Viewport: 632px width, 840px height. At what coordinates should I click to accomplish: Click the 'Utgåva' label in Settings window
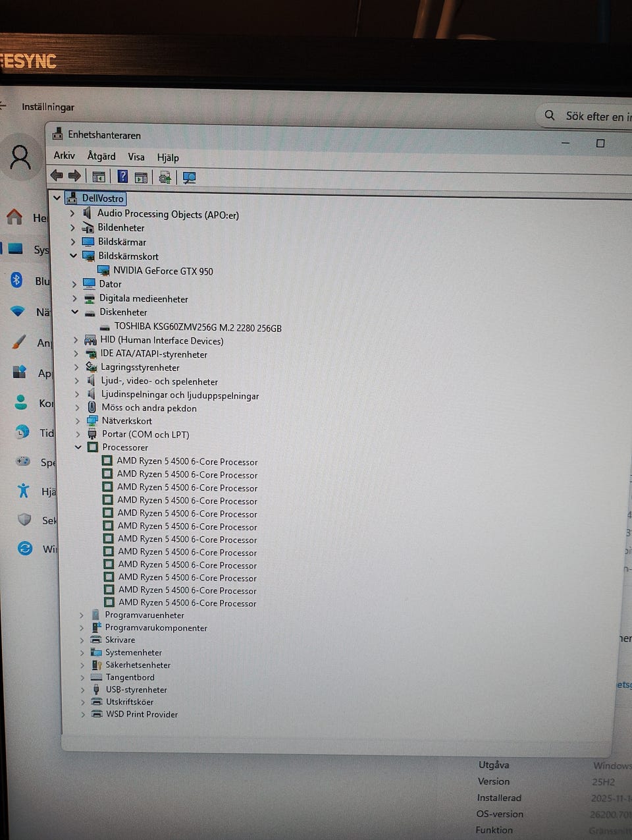[x=494, y=765]
